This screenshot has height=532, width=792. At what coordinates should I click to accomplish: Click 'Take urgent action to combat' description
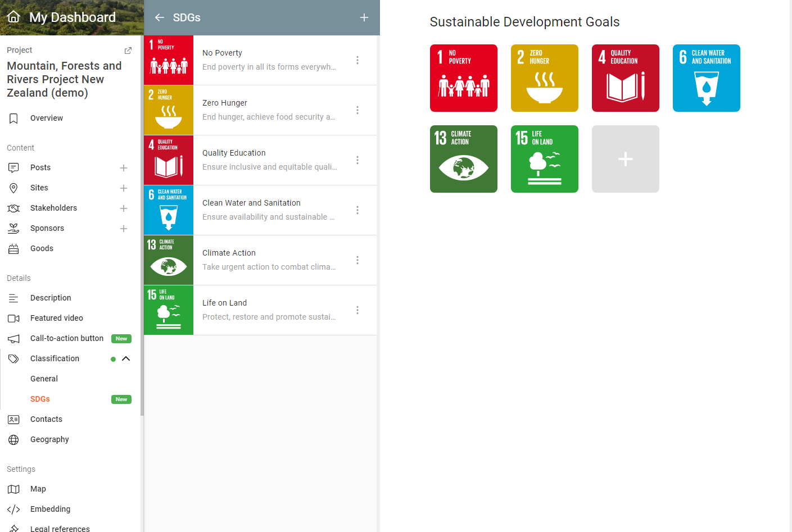[269, 267]
